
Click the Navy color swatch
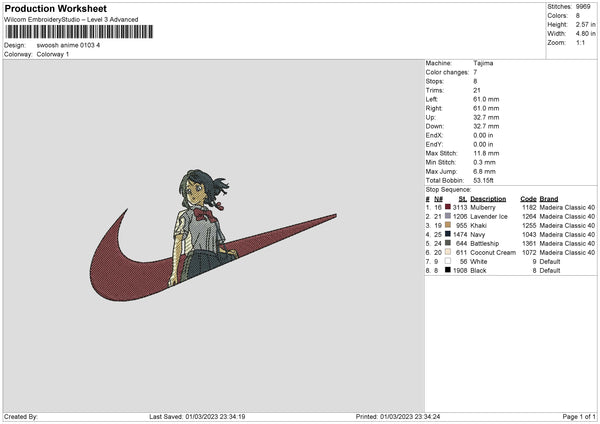(x=448, y=234)
